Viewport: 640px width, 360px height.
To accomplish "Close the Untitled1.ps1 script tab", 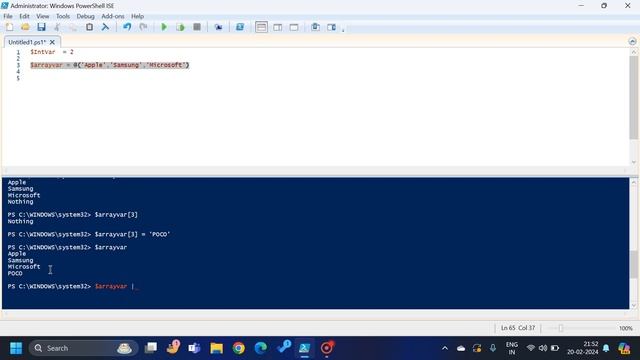I will coord(52,42).
